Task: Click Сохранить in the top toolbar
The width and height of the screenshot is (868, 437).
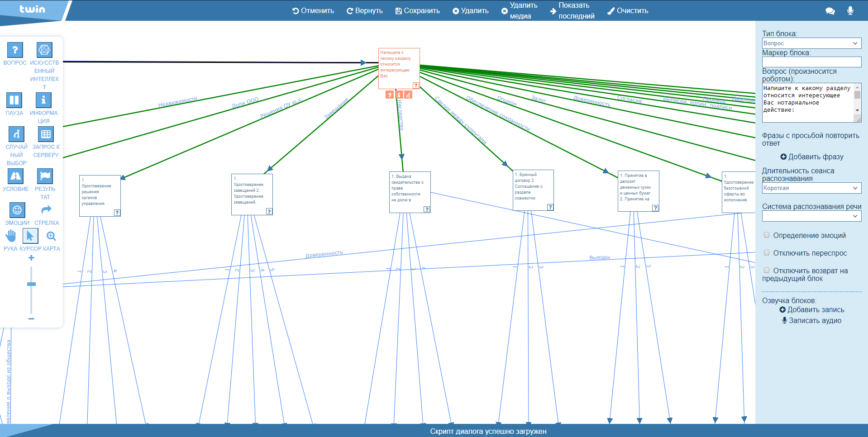Action: coord(417,11)
